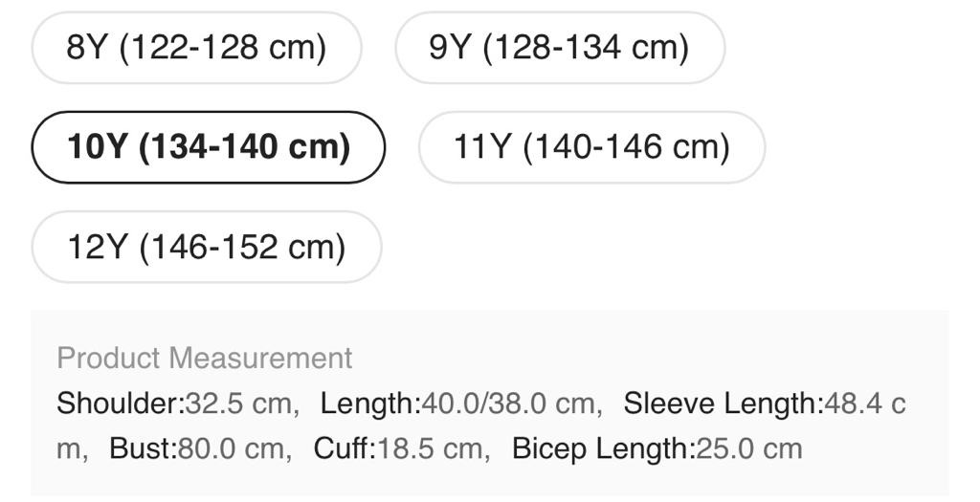Select the 8Y (122-128 cm) size
Viewport: 980px width, 502px height.
click(x=196, y=48)
